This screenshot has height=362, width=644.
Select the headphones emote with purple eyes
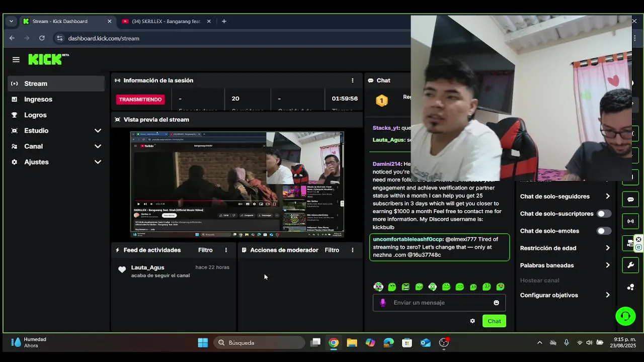click(x=378, y=287)
